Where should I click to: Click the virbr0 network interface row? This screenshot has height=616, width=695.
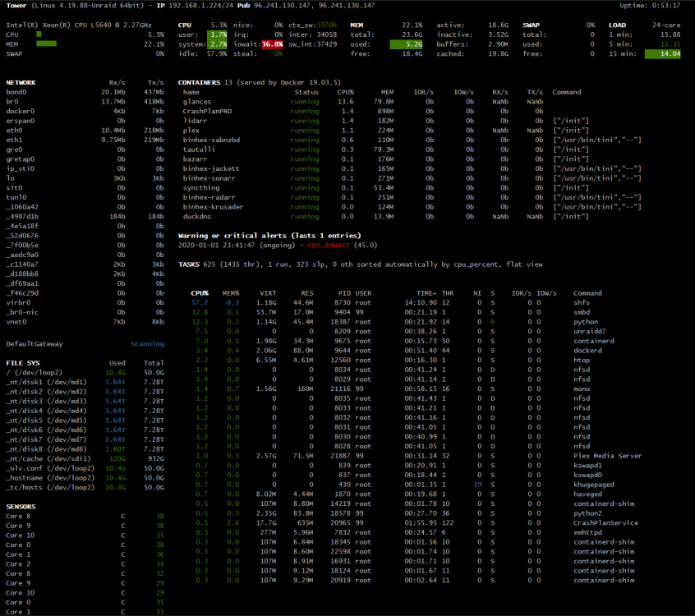(85, 303)
